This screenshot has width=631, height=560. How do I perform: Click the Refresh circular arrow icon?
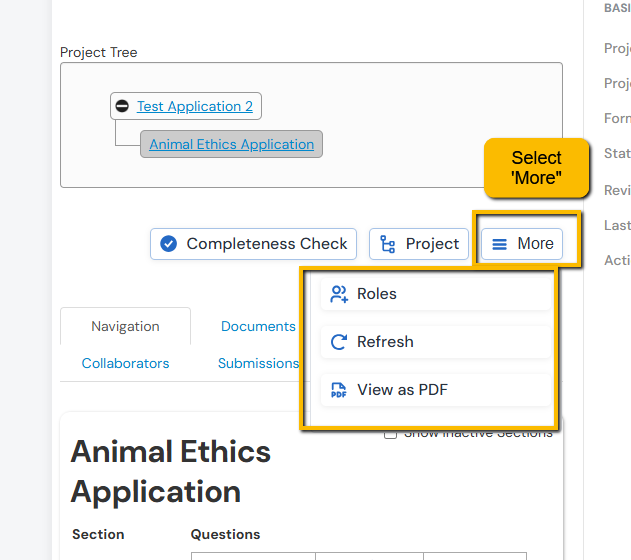click(x=339, y=342)
